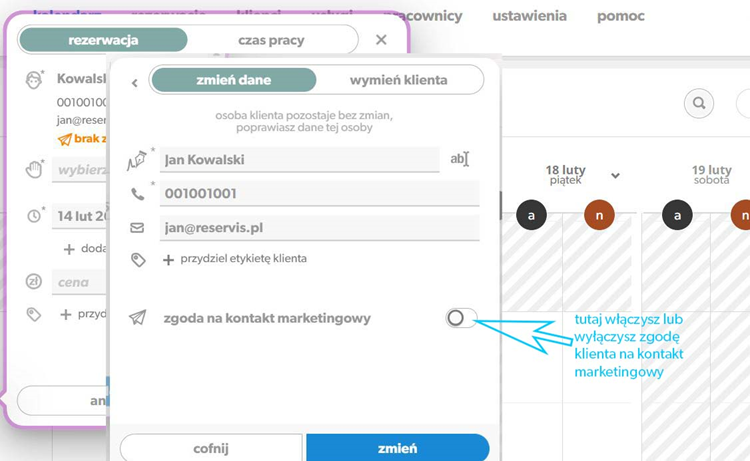Toggle zgoda na kontakt marketingowy switch
The image size is (750, 461).
point(461,318)
